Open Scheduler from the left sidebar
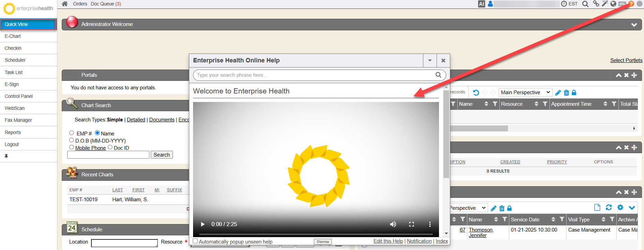This screenshot has width=644, height=250. (x=15, y=60)
